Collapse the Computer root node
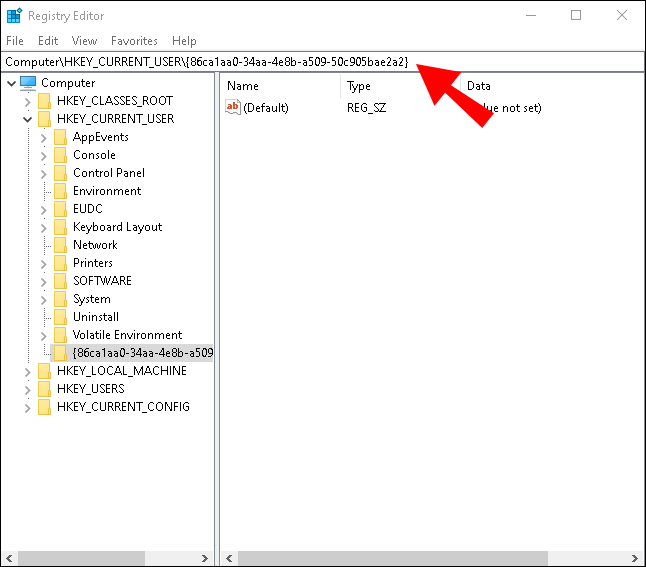Image resolution: width=646 pixels, height=567 pixels. click(12, 83)
